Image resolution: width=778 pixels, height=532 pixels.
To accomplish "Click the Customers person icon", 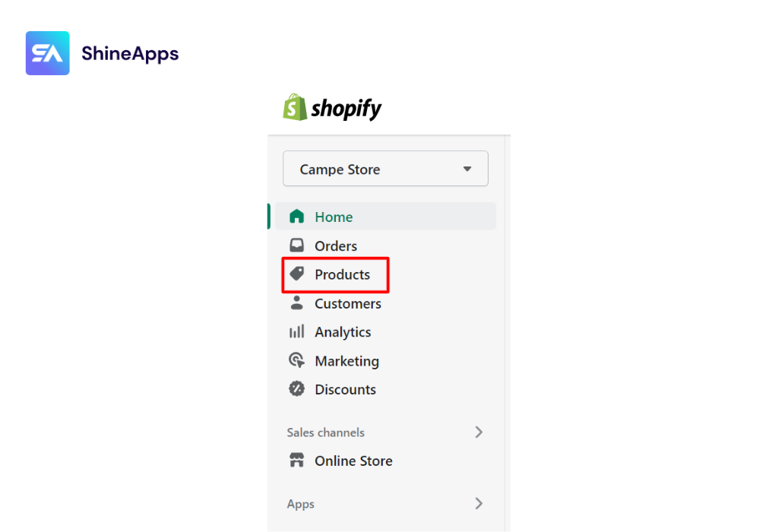I will click(297, 302).
